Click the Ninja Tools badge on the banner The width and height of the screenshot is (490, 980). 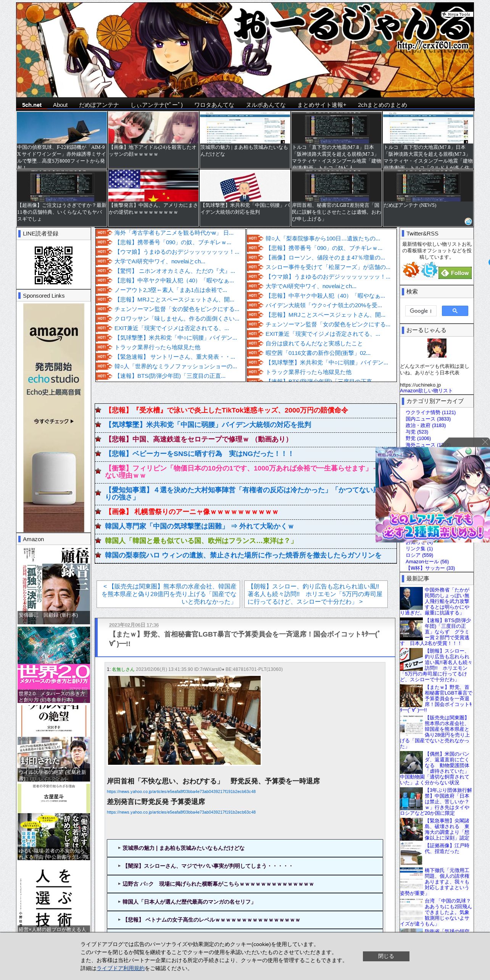coord(457,14)
